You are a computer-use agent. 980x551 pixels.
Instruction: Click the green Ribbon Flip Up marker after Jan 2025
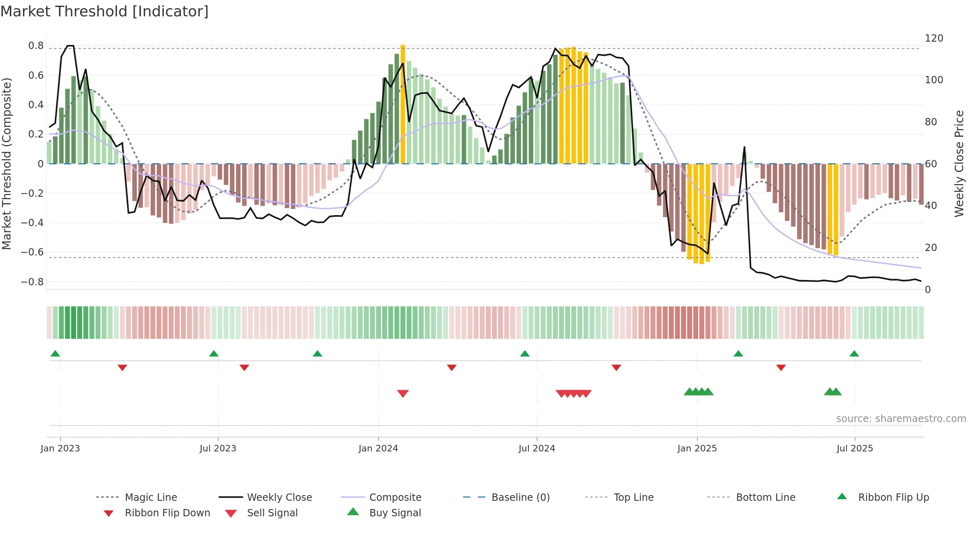738,353
